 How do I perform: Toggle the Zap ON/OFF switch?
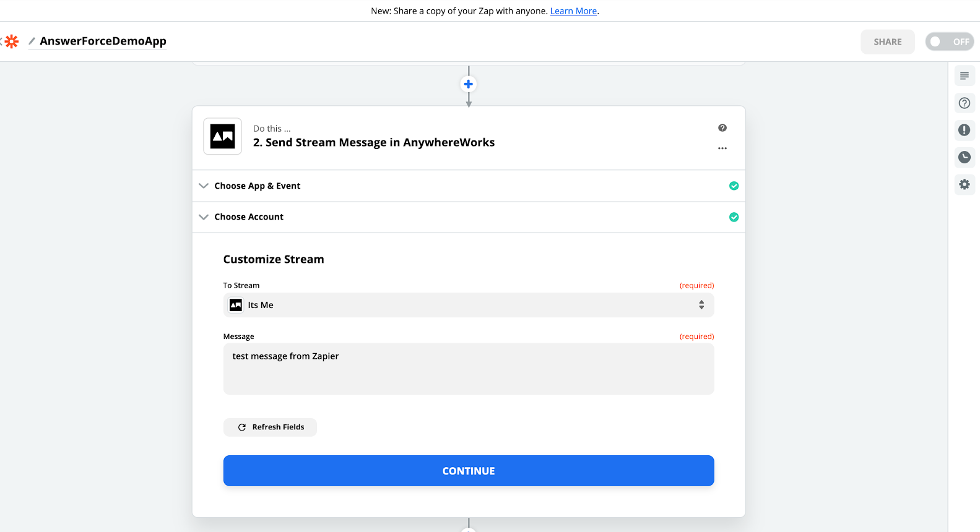click(949, 41)
